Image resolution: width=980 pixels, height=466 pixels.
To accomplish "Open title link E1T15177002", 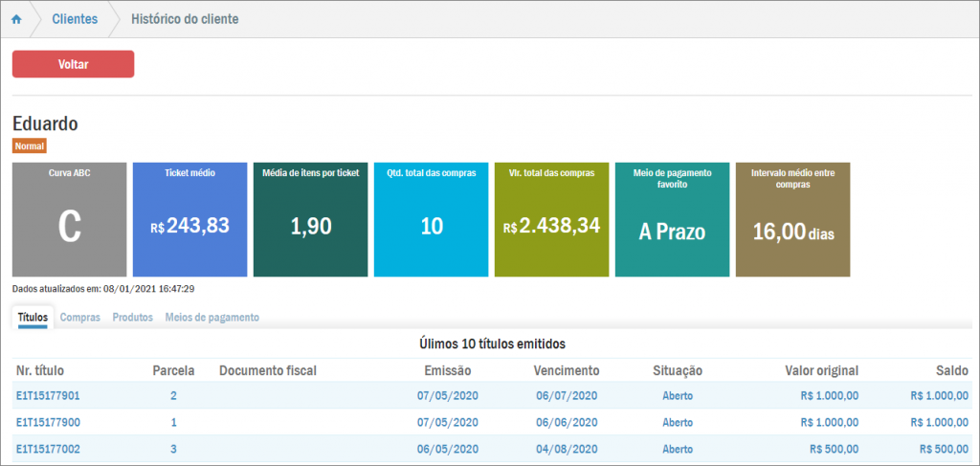I will pyautogui.click(x=48, y=449).
